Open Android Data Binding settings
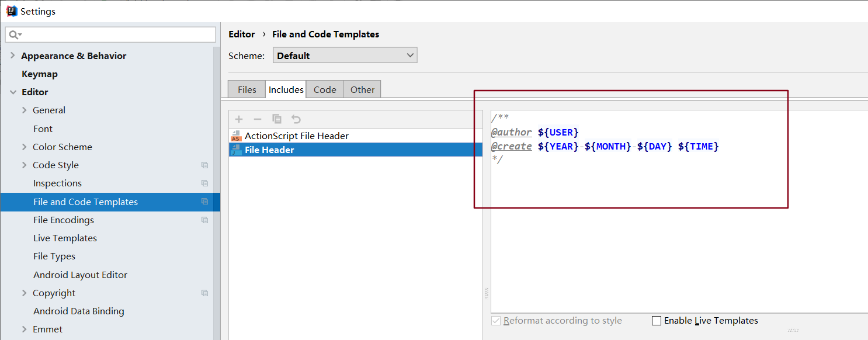The image size is (868, 340). (x=79, y=311)
